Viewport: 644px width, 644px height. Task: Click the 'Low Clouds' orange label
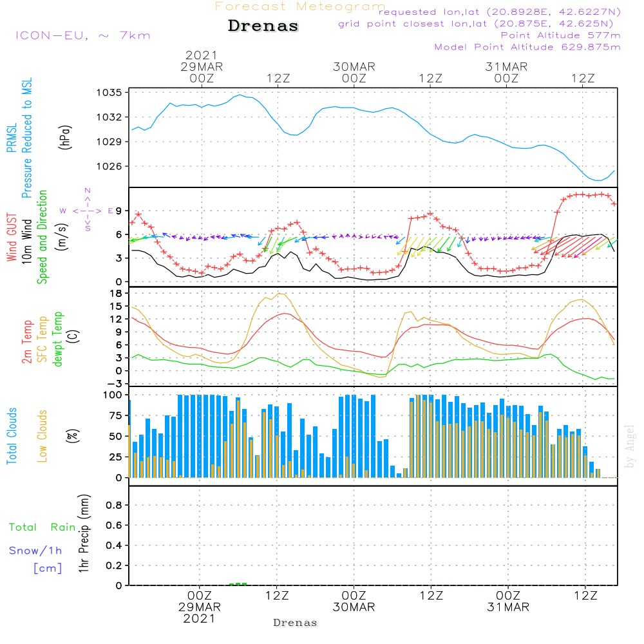pyautogui.click(x=43, y=436)
